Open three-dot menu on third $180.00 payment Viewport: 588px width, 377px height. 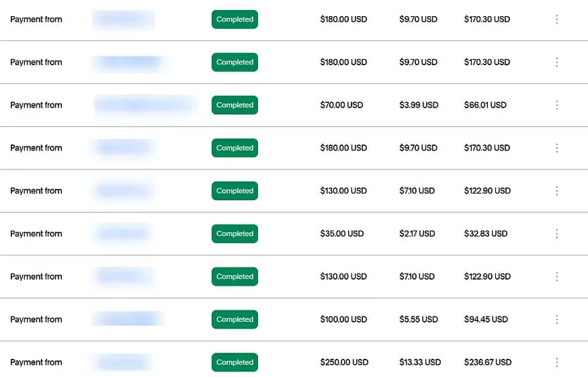coord(557,148)
